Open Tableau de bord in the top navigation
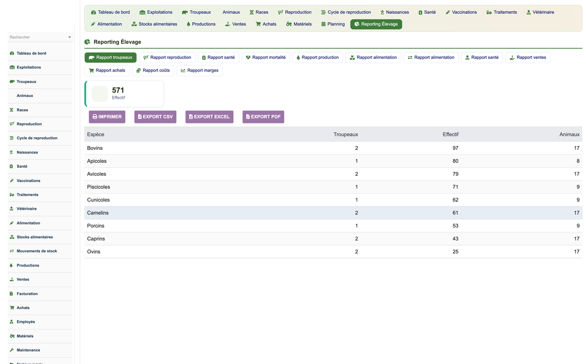The height and width of the screenshot is (364, 588). point(111,12)
